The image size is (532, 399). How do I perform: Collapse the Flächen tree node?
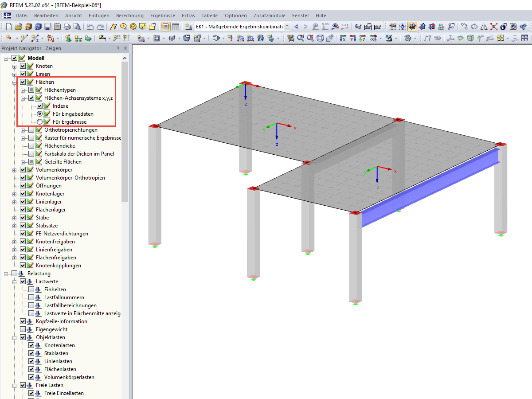pos(15,82)
